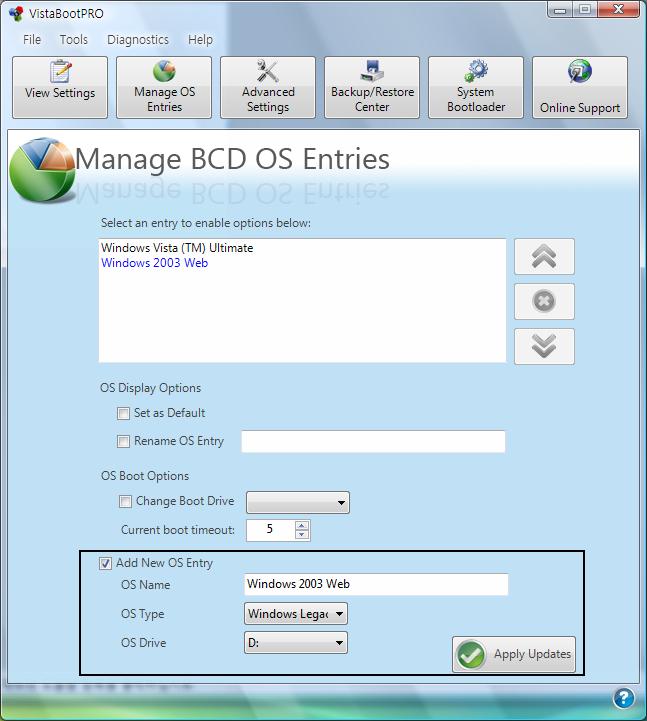Minimize the VistaBootPRO window
647x721 pixels.
coord(560,10)
